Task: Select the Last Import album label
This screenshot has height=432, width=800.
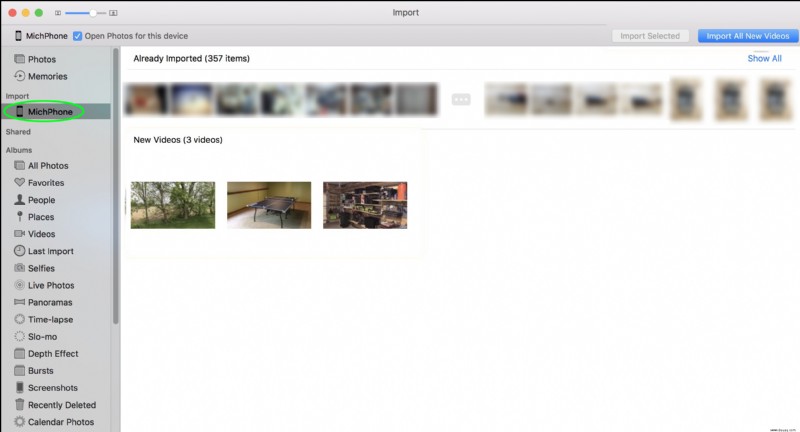Action: (51, 251)
